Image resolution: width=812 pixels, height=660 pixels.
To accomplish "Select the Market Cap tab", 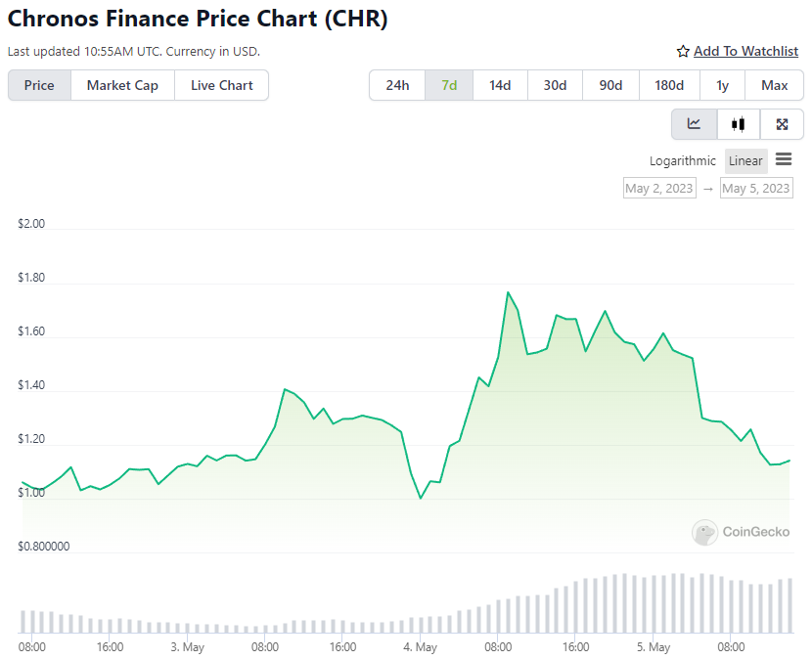I will (122, 85).
